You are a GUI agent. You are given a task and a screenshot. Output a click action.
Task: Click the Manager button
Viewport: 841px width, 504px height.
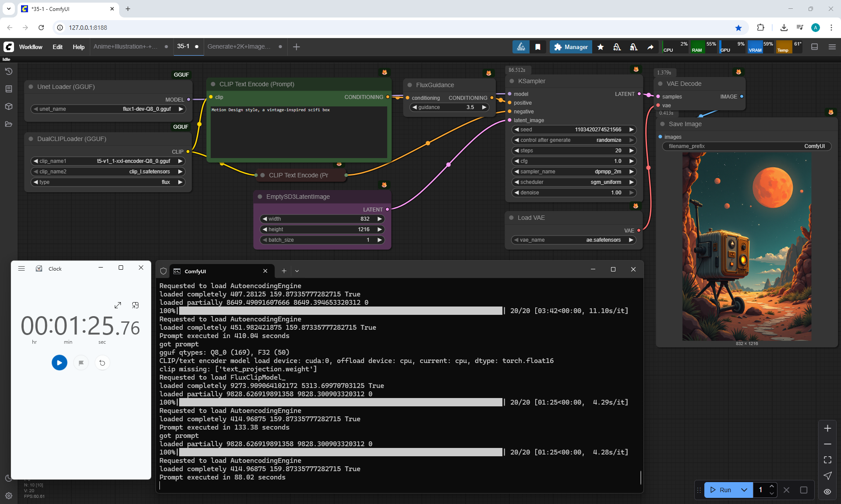point(571,47)
